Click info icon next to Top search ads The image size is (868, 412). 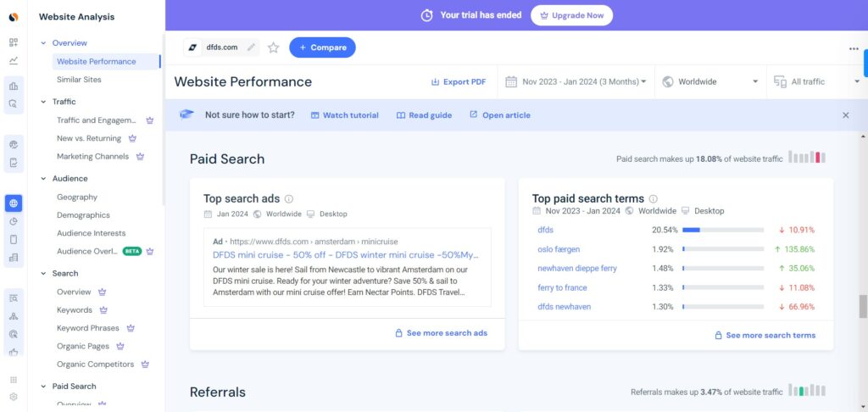tap(289, 199)
